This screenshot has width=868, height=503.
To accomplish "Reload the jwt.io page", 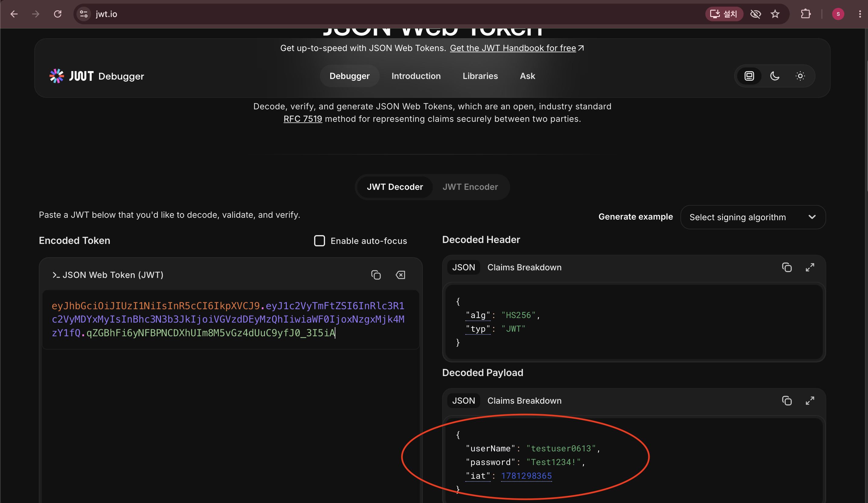I will [x=58, y=14].
